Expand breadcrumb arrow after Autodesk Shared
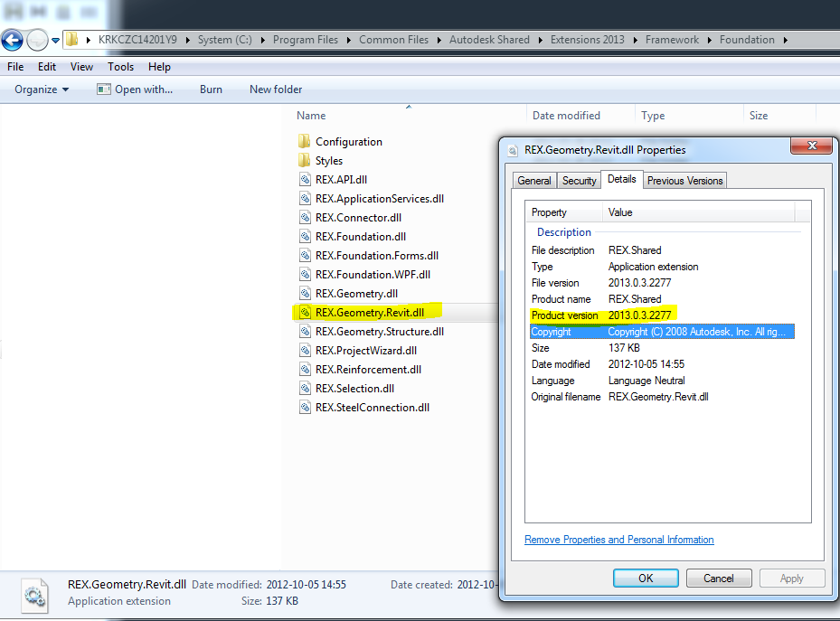The width and height of the screenshot is (840, 621). [540, 40]
